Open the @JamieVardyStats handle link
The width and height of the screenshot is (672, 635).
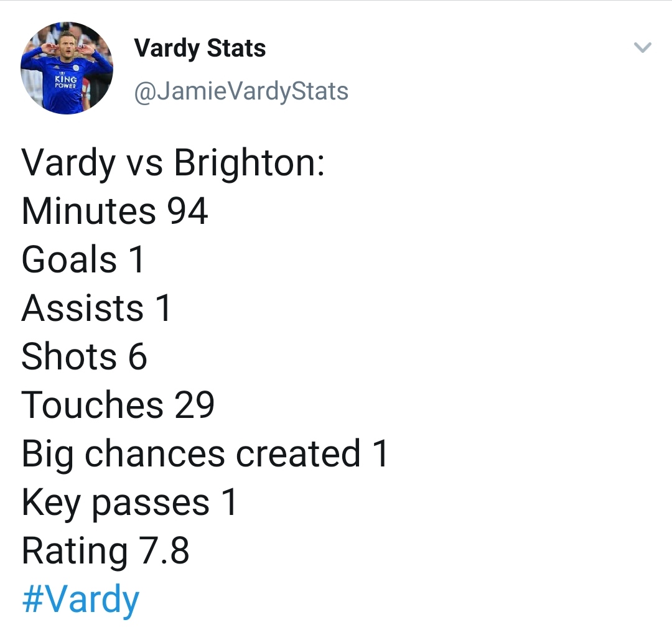pos(241,91)
